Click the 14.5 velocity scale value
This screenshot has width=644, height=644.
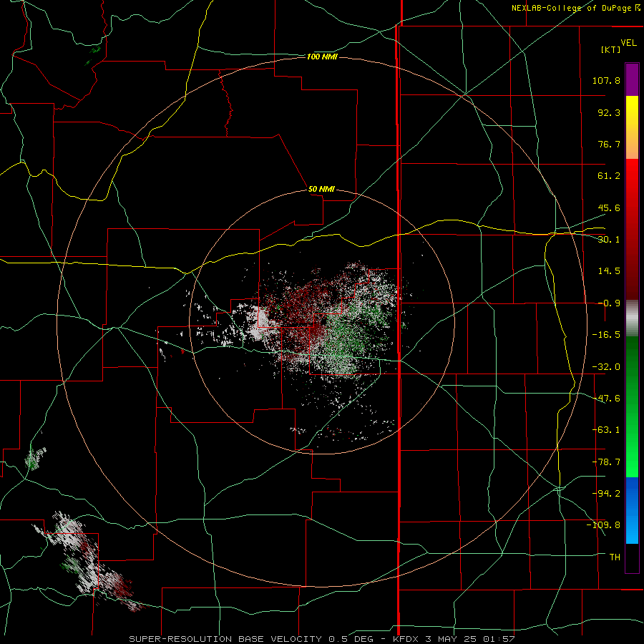(x=609, y=271)
